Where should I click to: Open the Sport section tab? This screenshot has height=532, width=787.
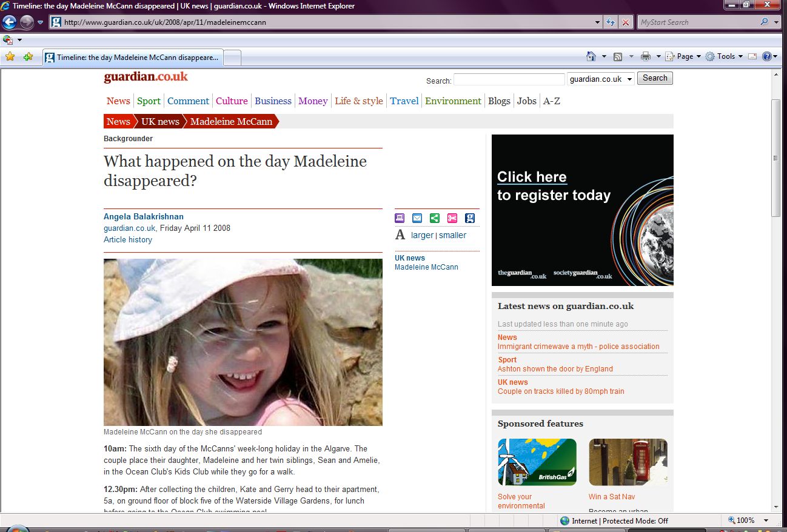tap(149, 101)
